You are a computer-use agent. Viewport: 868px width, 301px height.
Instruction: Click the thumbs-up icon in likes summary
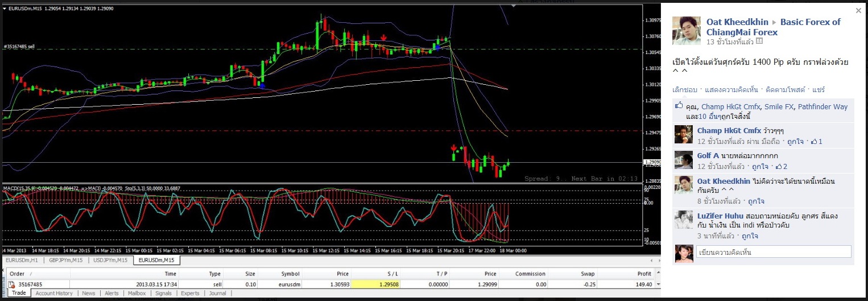tap(678, 106)
